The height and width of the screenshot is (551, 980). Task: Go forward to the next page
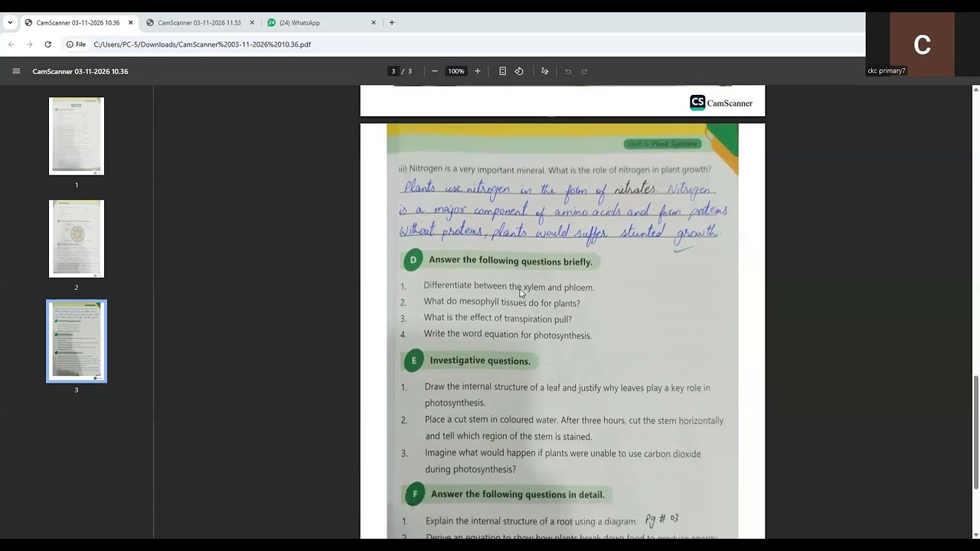(x=29, y=44)
